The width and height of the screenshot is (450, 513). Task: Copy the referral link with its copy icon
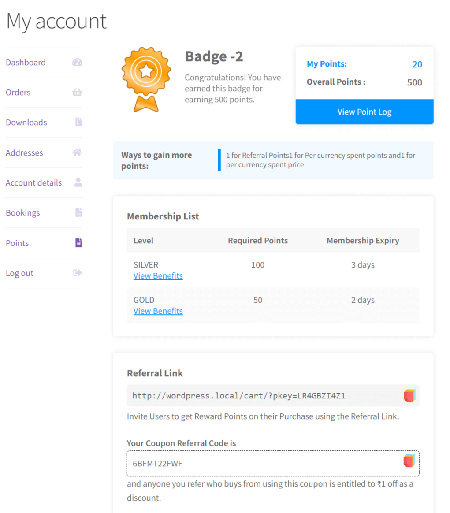(410, 396)
